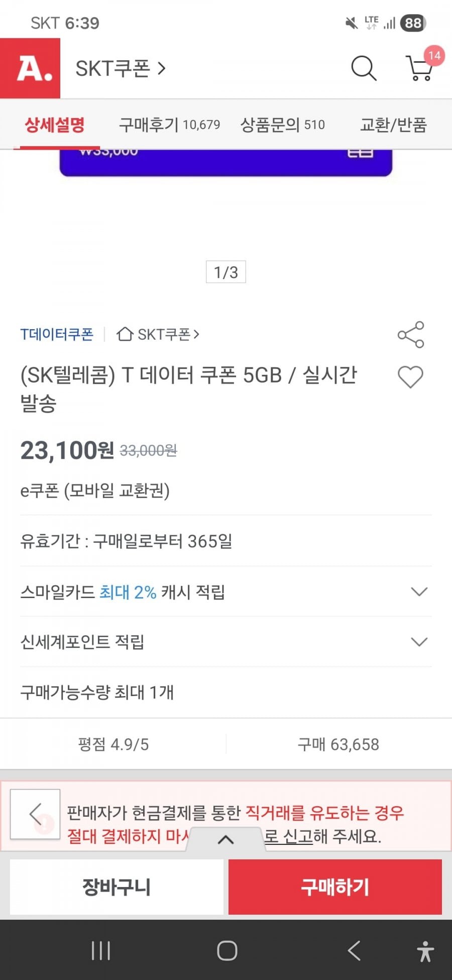This screenshot has height=980, width=452.
Task: Open the shopping cart with 14 items
Action: coord(420,68)
